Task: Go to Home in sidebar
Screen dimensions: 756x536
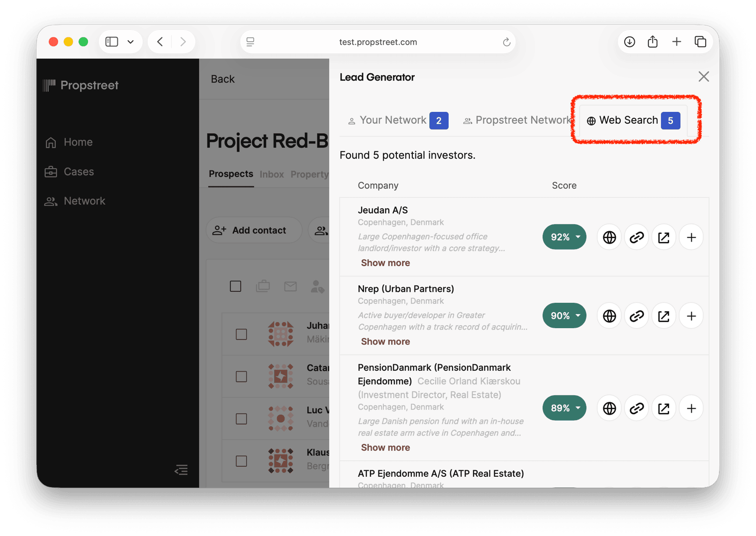Action: coord(69,142)
